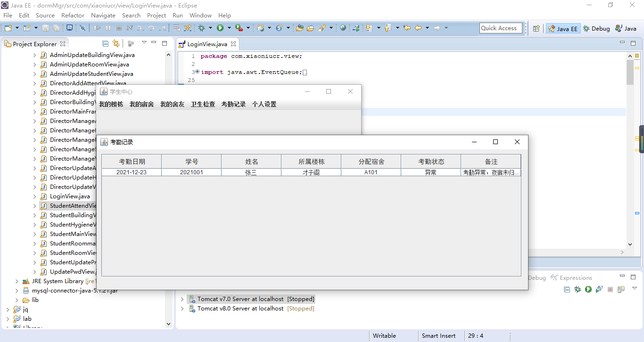Click the Publish to server icon in Servers view

621,289
